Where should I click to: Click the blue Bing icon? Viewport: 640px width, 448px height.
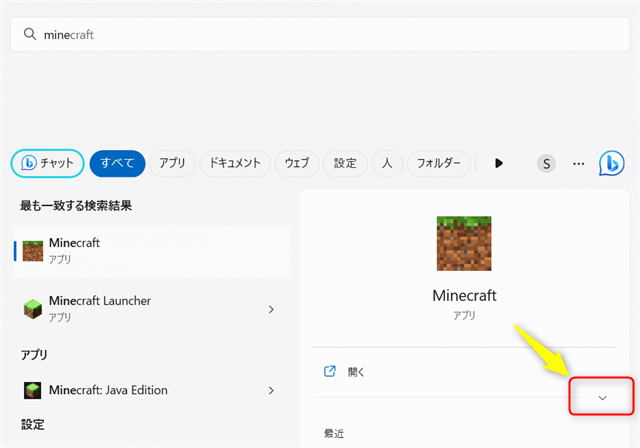[x=612, y=163]
